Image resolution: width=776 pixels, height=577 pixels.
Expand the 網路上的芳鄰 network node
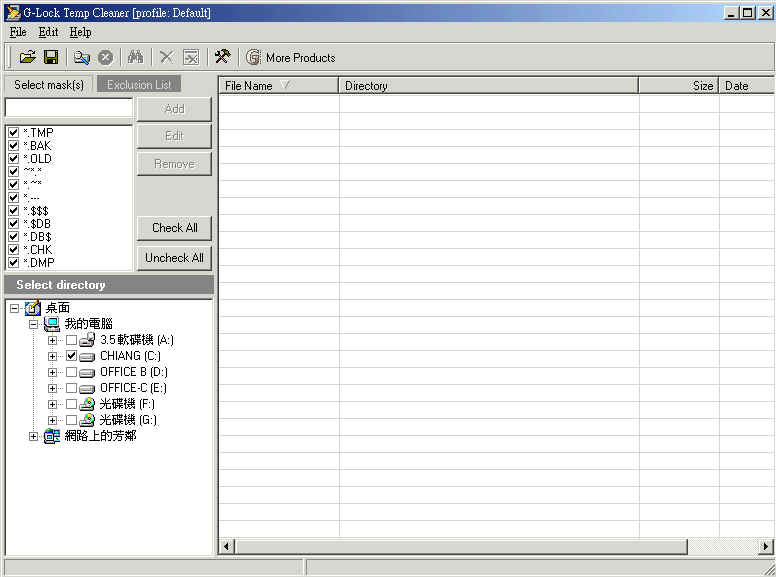coord(33,436)
